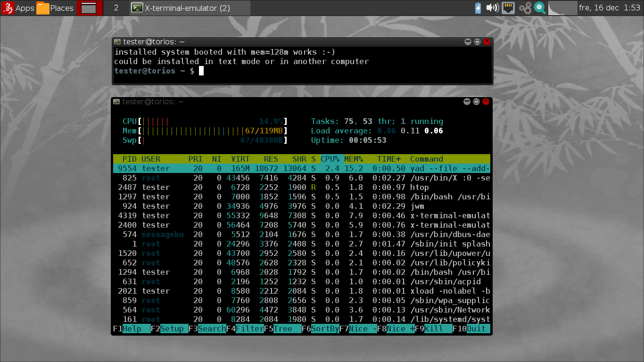Open window menu icon of top terminal
The height and width of the screenshot is (362, 644).
[x=117, y=42]
